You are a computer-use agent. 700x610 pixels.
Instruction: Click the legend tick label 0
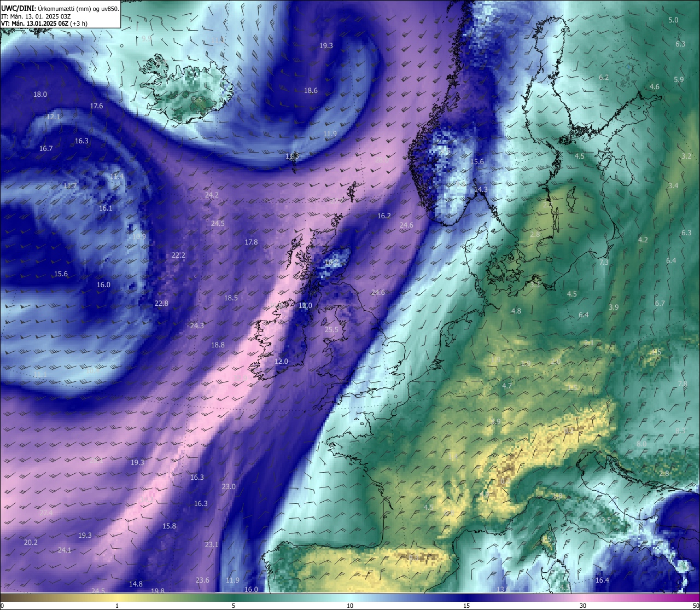[2, 606]
